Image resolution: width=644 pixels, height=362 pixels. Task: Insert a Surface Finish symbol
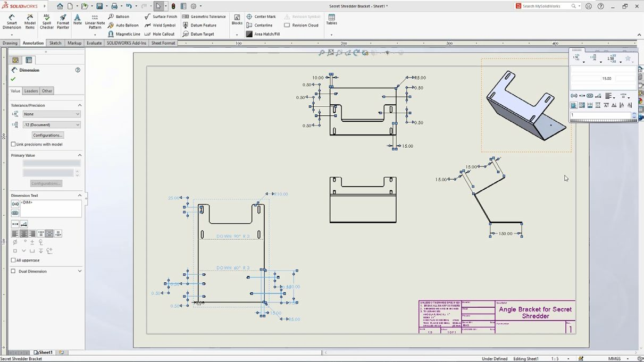coord(161,16)
